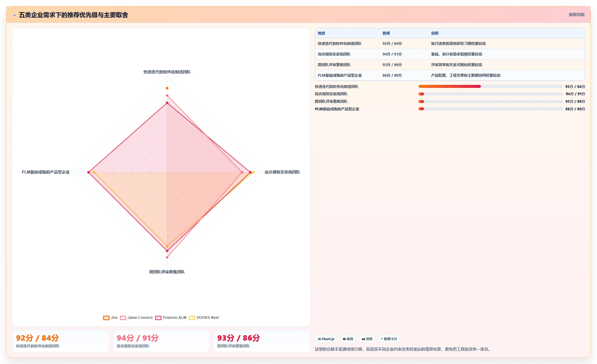Click the yellow DOORS Next point on right axis
This screenshot has height=364, width=597.
tap(253, 172)
